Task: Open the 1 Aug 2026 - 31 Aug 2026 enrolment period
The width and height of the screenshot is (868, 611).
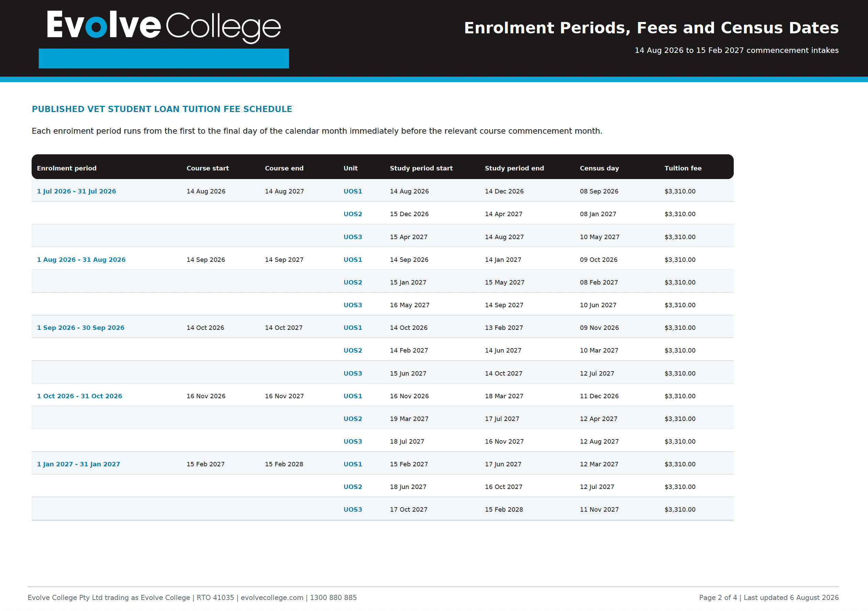Action: (x=81, y=259)
